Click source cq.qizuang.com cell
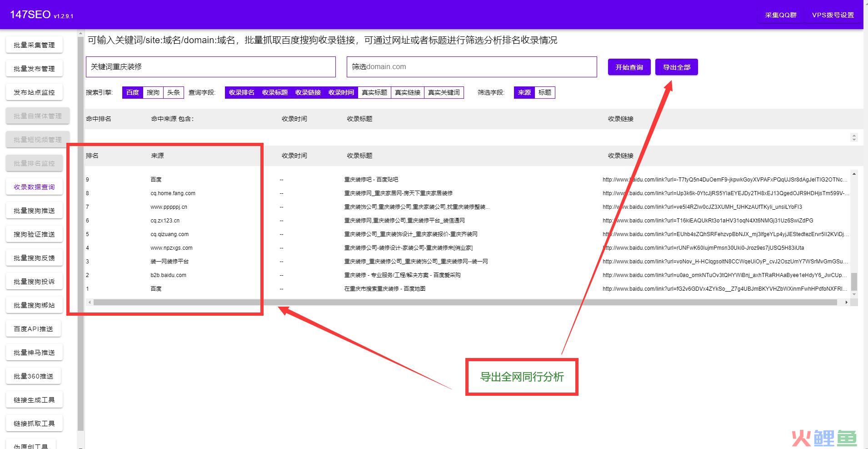The width and height of the screenshot is (868, 449). [x=170, y=234]
